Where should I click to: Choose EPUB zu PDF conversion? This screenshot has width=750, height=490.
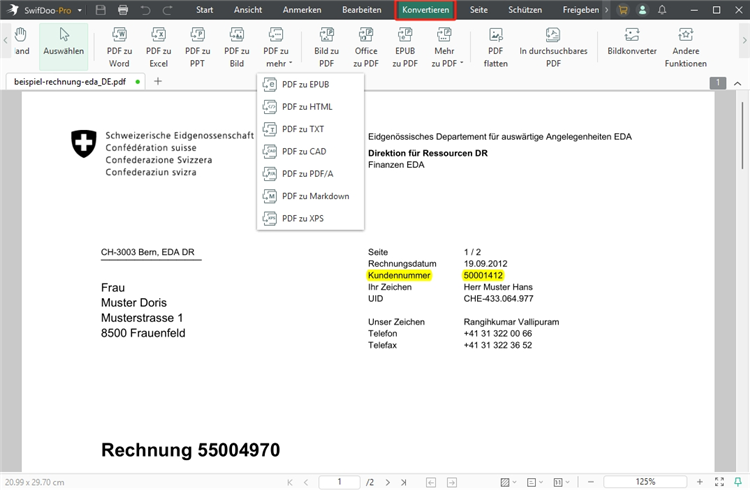click(405, 47)
